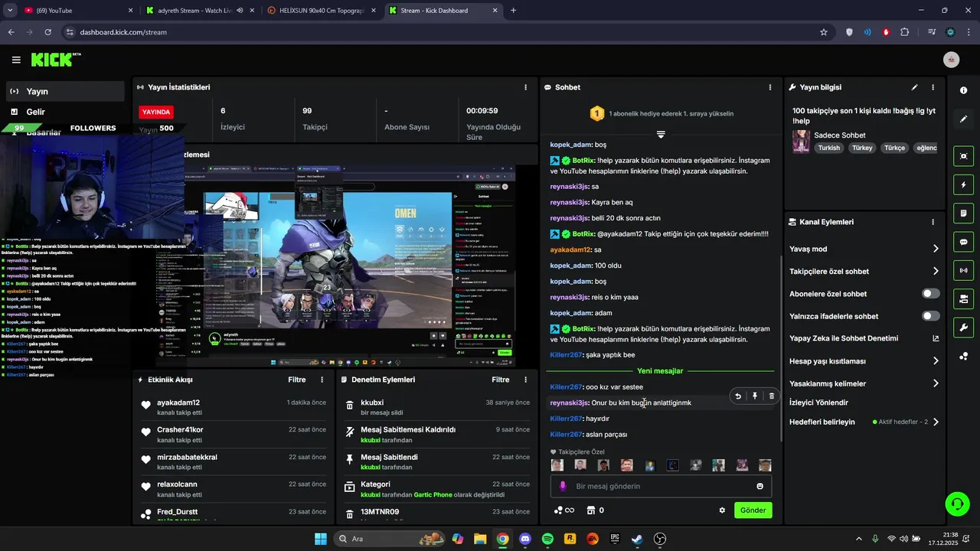Switch to HELİXSUN Topograp browser tab

pos(320,11)
